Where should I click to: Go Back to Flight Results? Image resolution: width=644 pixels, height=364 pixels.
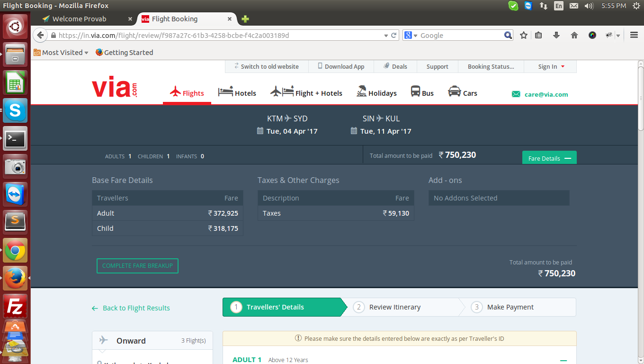coord(131,308)
